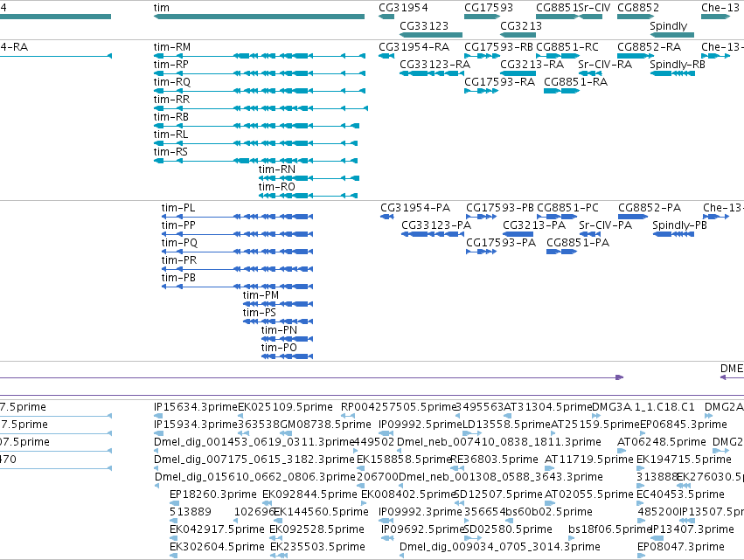Click the EK302604.5prime EST label

217,547
